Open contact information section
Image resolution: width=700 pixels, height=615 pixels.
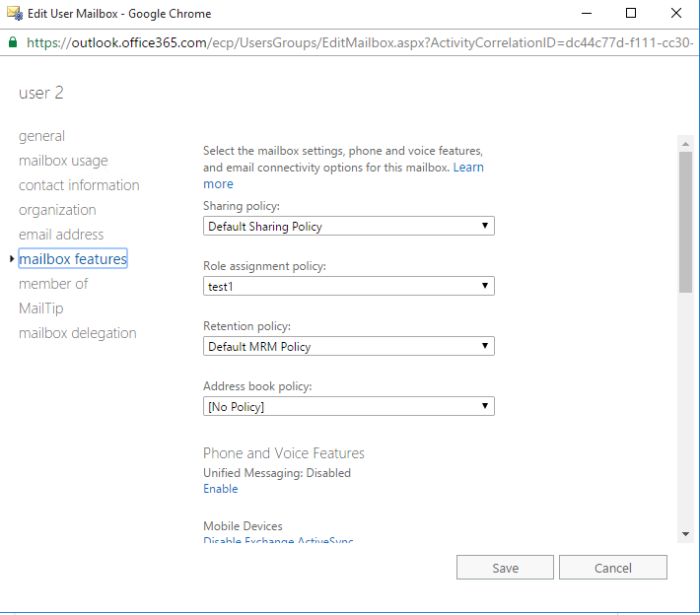(79, 185)
